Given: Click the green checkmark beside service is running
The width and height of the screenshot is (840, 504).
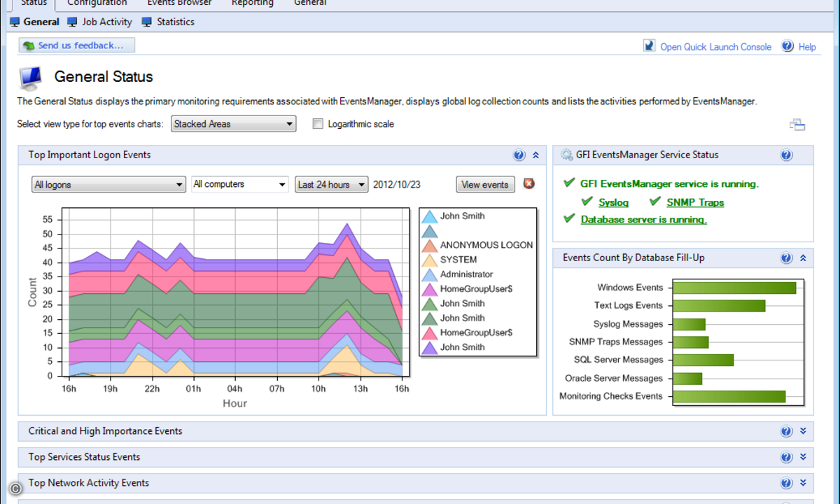Looking at the screenshot, I should [569, 183].
